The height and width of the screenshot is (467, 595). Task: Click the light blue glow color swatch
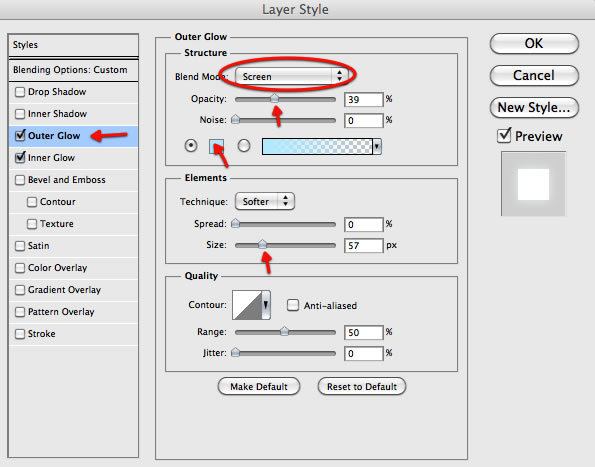[x=216, y=146]
